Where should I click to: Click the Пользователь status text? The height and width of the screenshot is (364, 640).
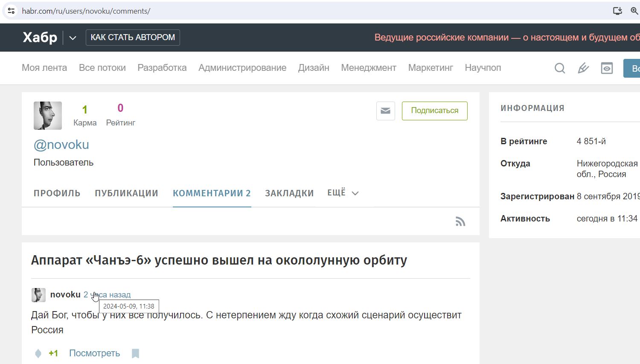tap(64, 163)
